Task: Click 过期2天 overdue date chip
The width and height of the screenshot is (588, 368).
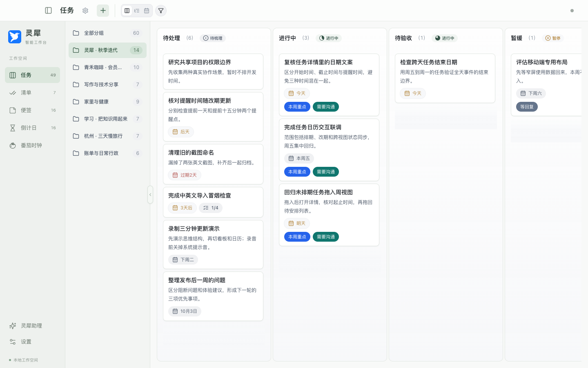Action: [x=185, y=175]
